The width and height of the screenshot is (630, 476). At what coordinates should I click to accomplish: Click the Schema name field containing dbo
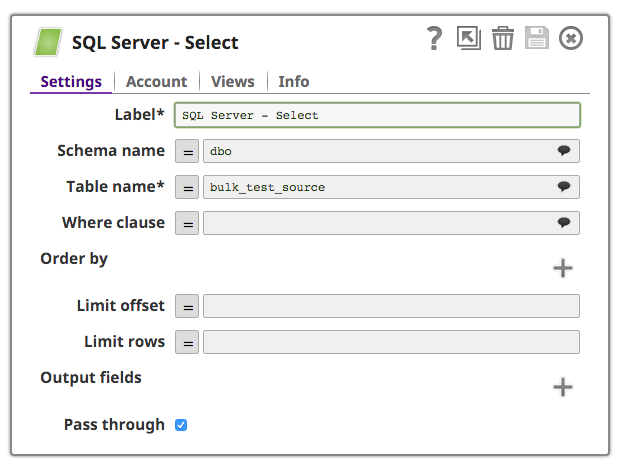391,151
